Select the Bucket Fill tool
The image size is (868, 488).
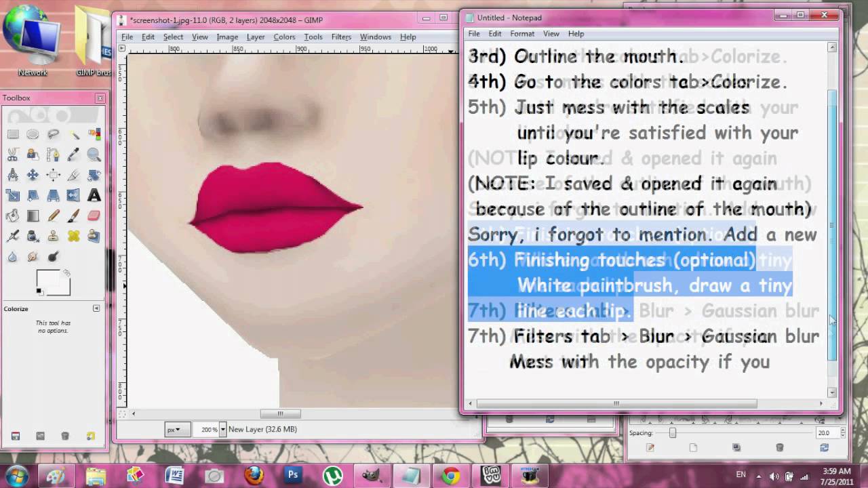13,216
